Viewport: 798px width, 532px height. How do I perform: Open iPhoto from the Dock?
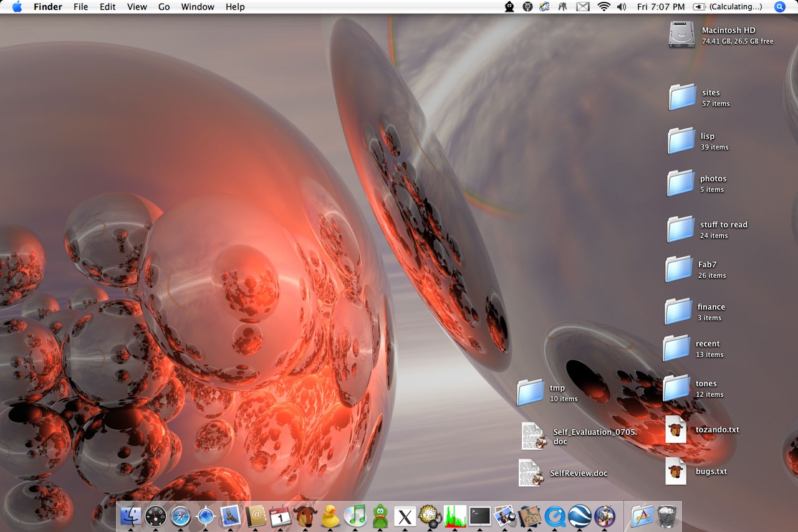tap(505, 516)
